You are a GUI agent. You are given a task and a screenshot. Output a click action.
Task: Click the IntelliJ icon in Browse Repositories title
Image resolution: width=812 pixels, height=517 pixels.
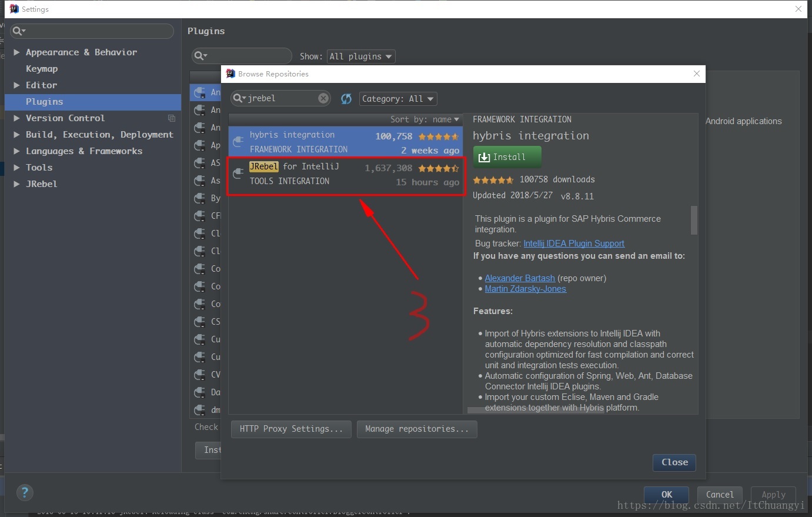coord(230,74)
